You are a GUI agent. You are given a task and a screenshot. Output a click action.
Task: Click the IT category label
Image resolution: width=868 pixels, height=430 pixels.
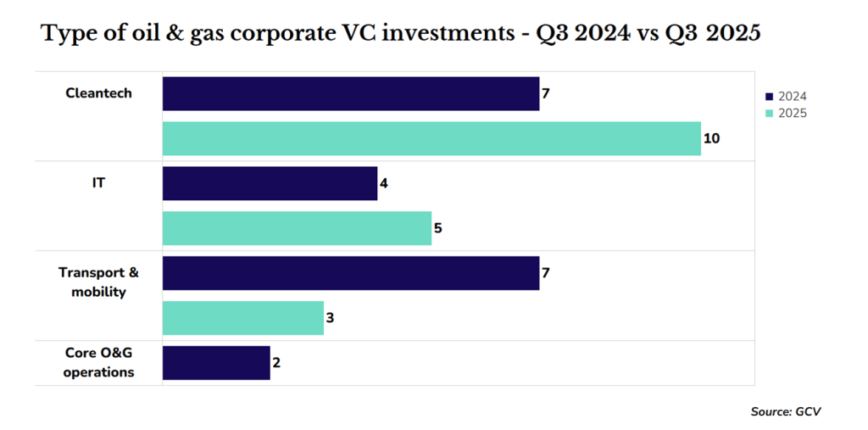click(x=99, y=182)
